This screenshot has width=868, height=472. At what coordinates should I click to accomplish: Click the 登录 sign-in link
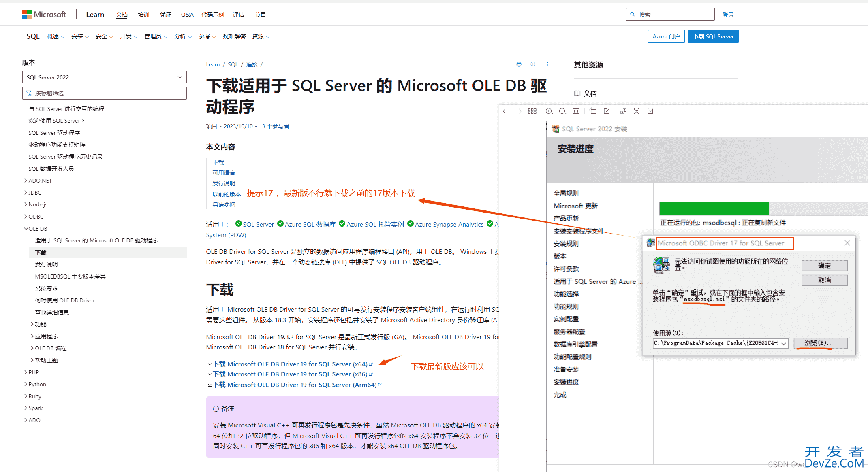click(728, 15)
